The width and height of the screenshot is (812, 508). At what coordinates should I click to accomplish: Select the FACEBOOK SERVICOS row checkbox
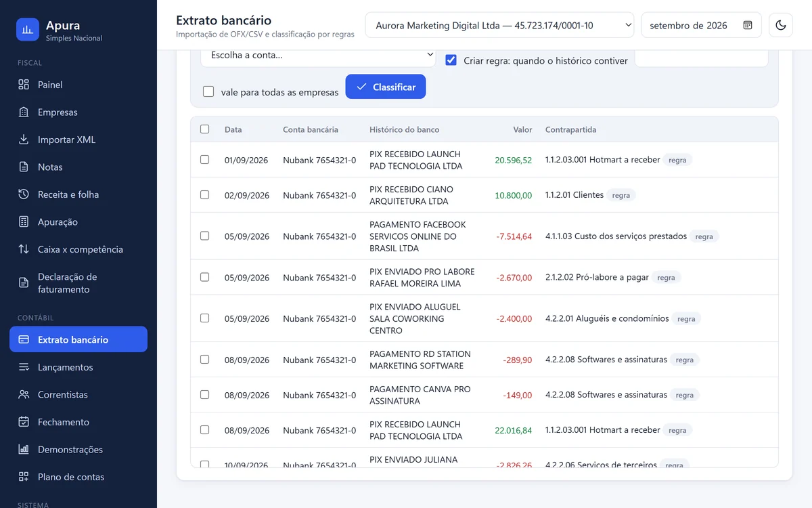click(x=205, y=236)
